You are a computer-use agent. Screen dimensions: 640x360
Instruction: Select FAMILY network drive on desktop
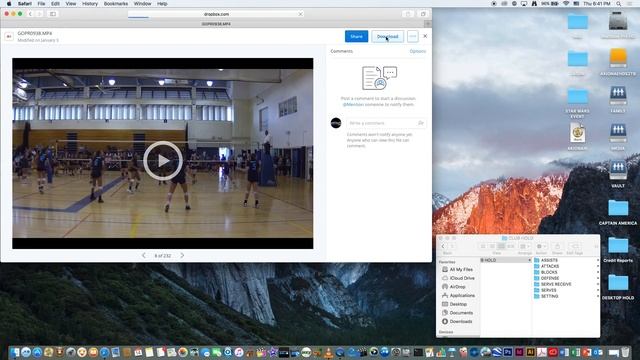click(x=618, y=99)
